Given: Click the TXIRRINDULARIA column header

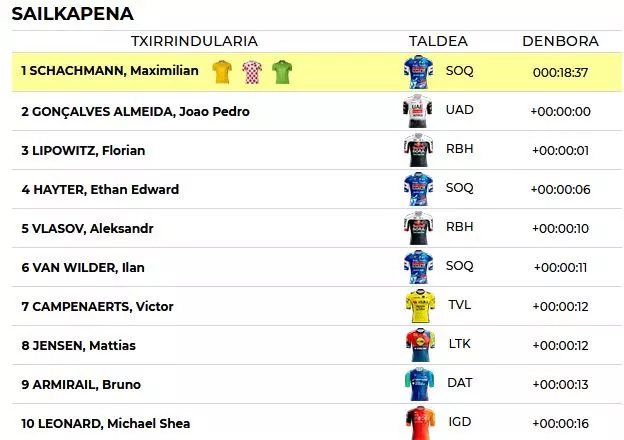Looking at the screenshot, I should point(194,41).
